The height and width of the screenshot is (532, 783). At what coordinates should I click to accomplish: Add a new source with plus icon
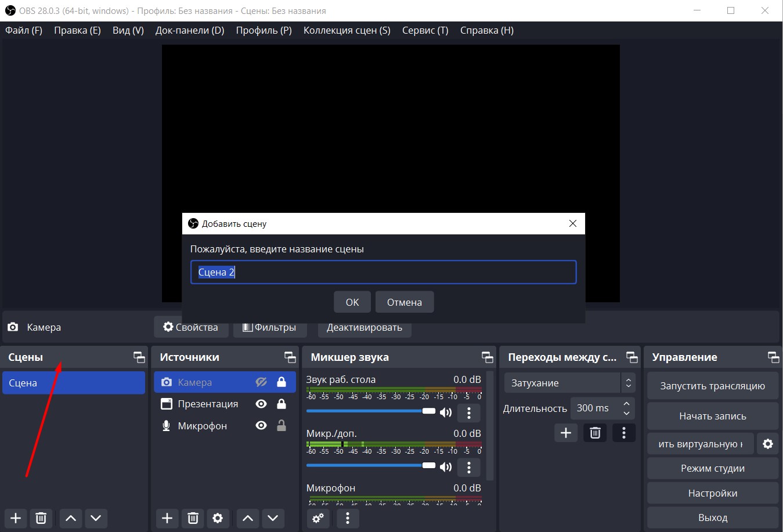(x=167, y=518)
